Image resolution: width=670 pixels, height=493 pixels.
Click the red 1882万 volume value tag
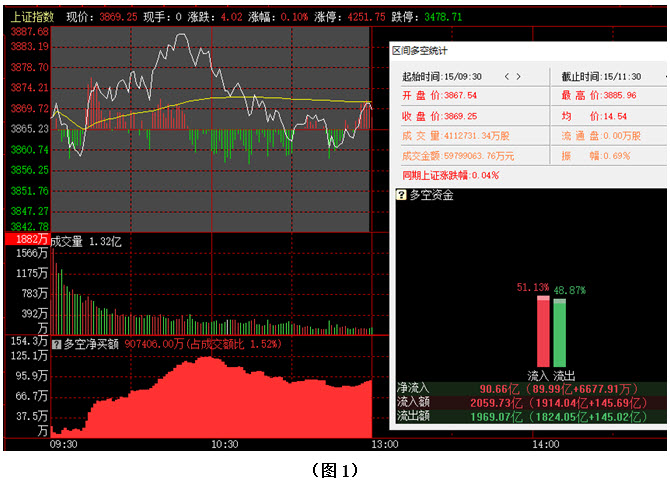(26, 241)
